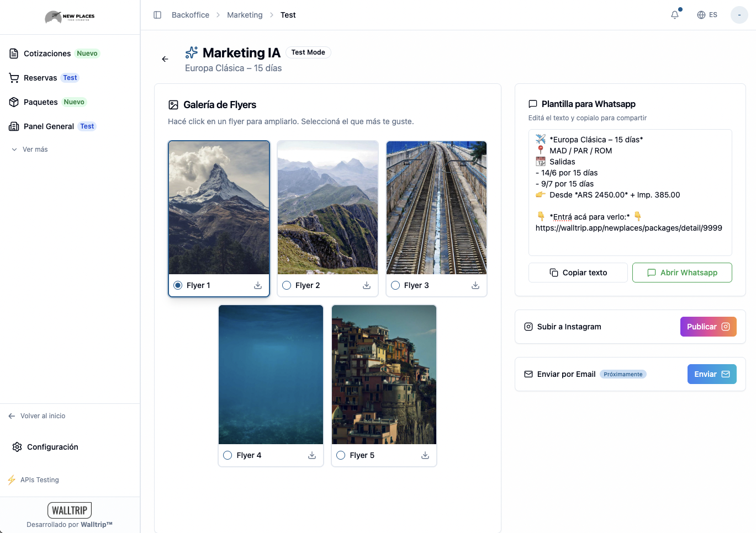Go to Backoffice breadcrumb
This screenshot has width=756, height=533.
(191, 15)
